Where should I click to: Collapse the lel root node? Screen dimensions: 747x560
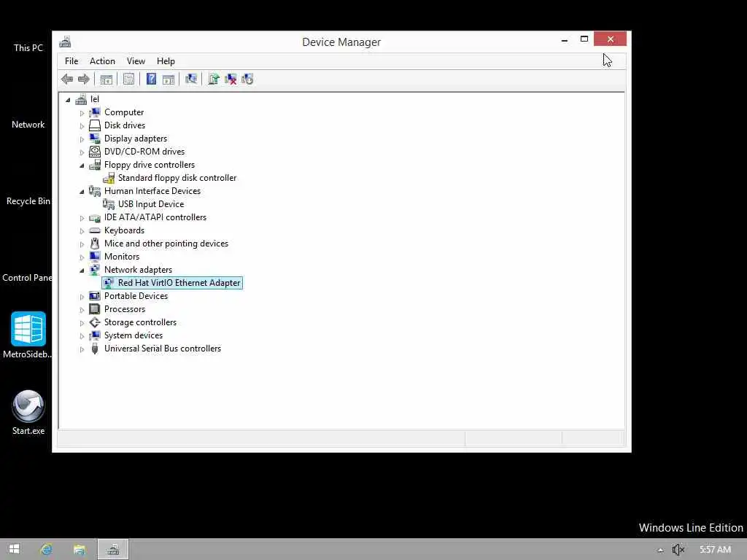click(68, 99)
